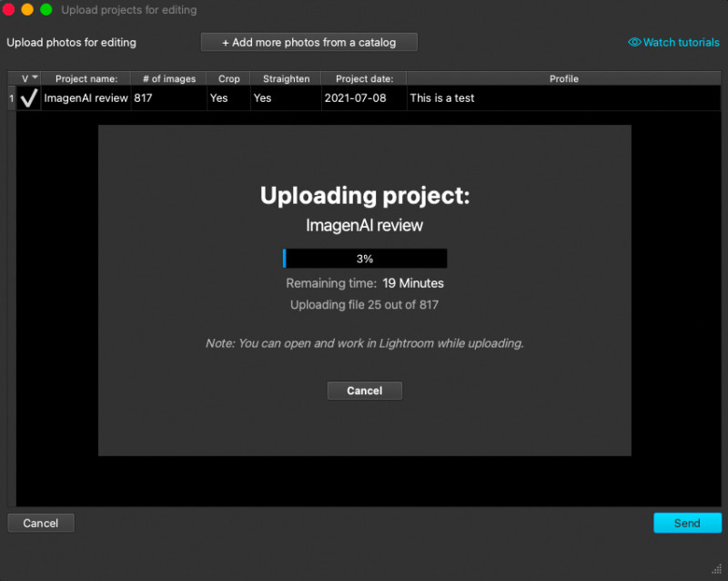The height and width of the screenshot is (581, 728).
Task: Click Add more photos from a catalog
Action: (x=309, y=42)
